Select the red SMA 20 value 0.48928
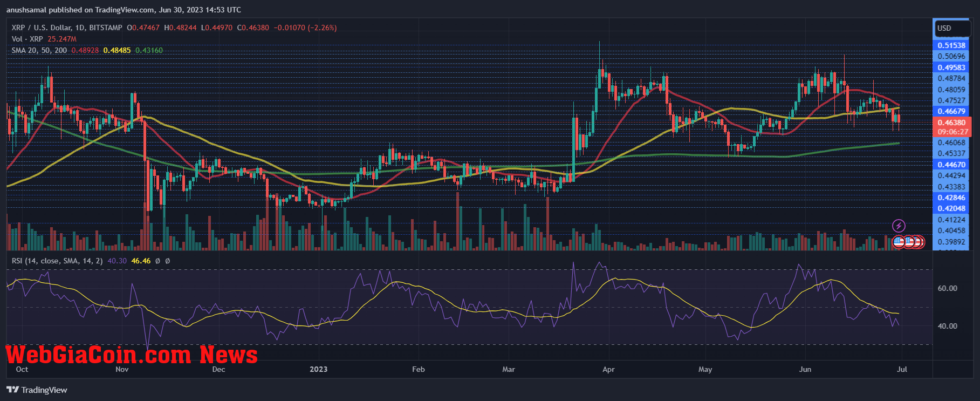980x401 pixels. point(85,50)
